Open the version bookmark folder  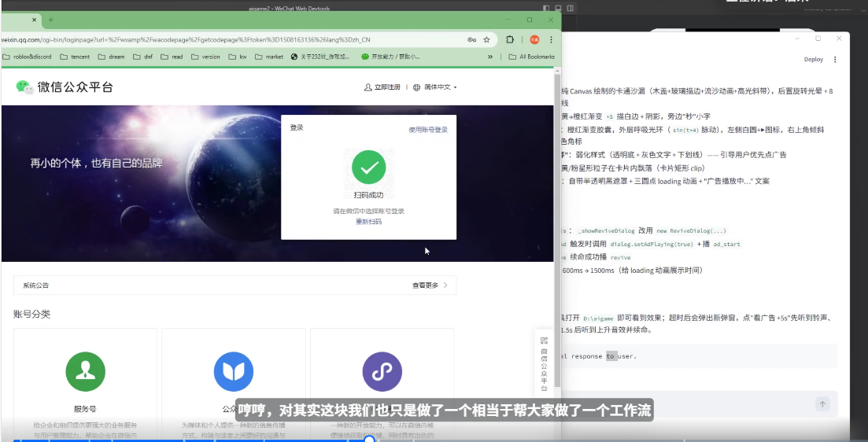click(x=205, y=57)
